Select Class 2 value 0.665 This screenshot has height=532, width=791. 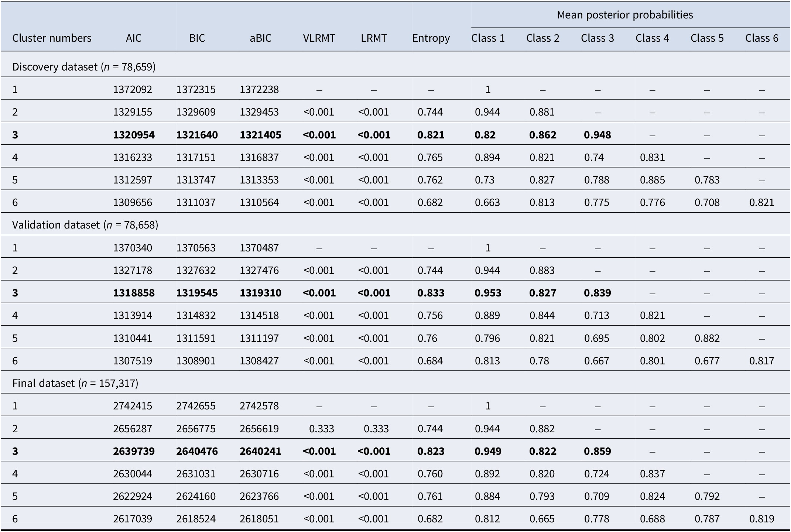tap(542, 519)
